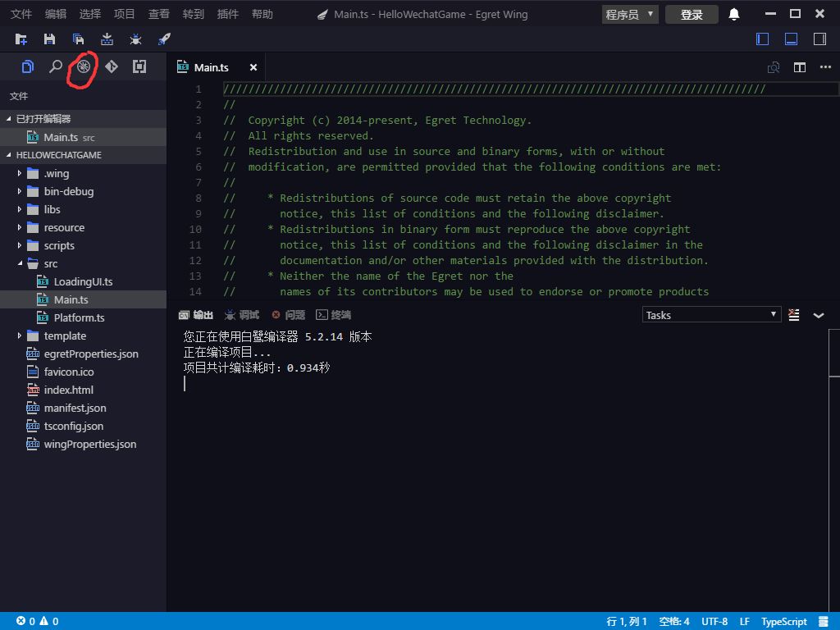Image resolution: width=840 pixels, height=630 pixels.
Task: Expand the scripts folder
Action: coord(20,245)
